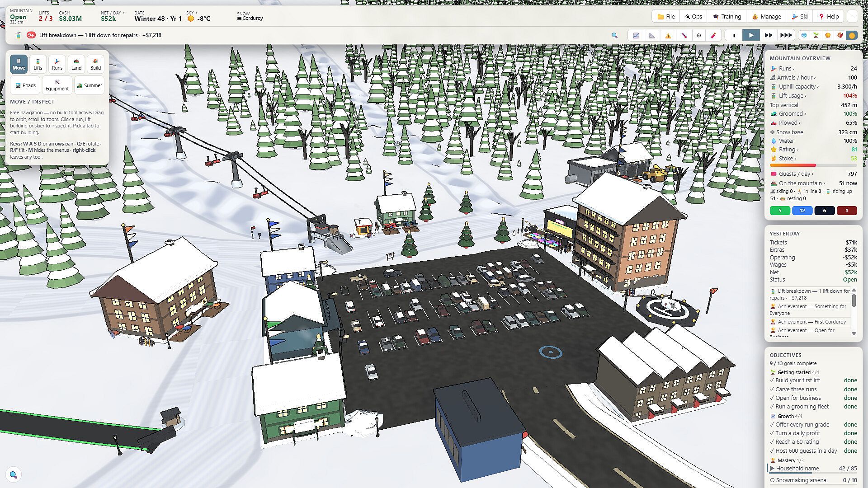Select the Snowmaking arsenal objective

[813, 480]
